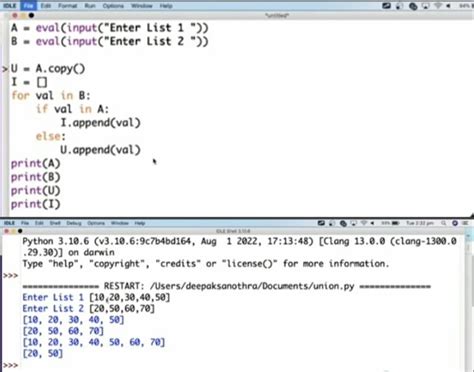Click Wi-Fi icon in top menu bar
Screen dimensions: 474x372
[x=438, y=6]
